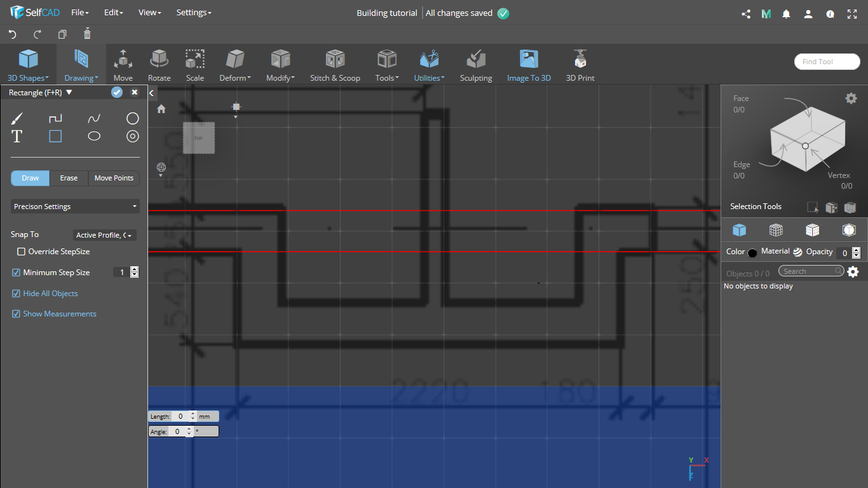Switch to Draw mode
868x488 pixels.
[x=31, y=178]
